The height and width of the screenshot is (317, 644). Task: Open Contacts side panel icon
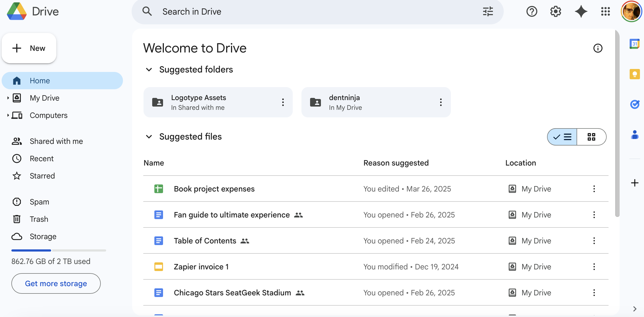pyautogui.click(x=635, y=134)
